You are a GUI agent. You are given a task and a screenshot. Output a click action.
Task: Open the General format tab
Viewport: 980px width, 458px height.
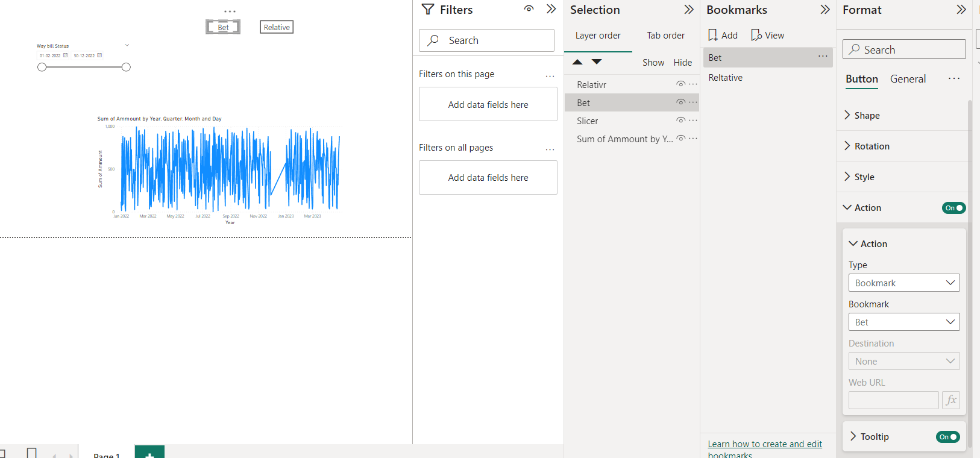click(908, 79)
